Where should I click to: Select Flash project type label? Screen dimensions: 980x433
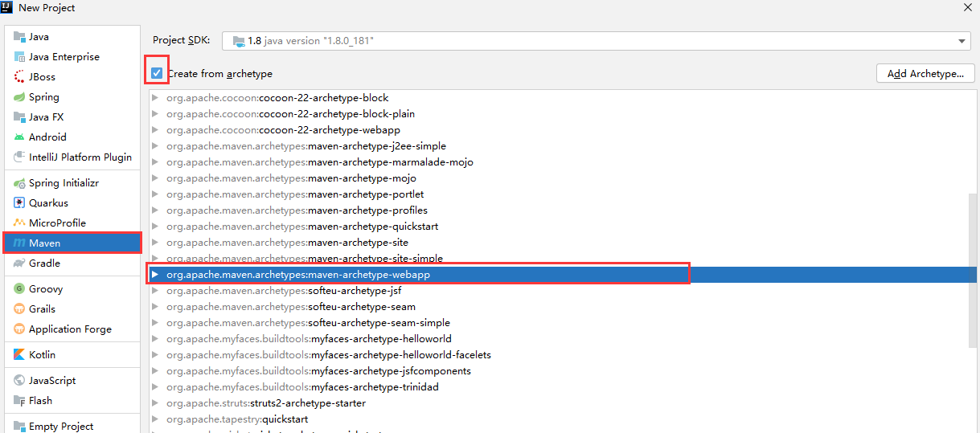[40, 401]
